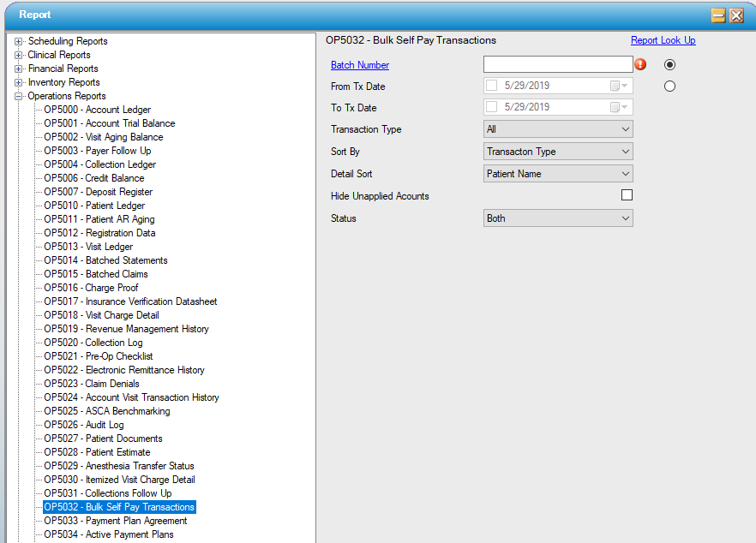Check the Hide Unapplied Accounts box

coord(627,195)
